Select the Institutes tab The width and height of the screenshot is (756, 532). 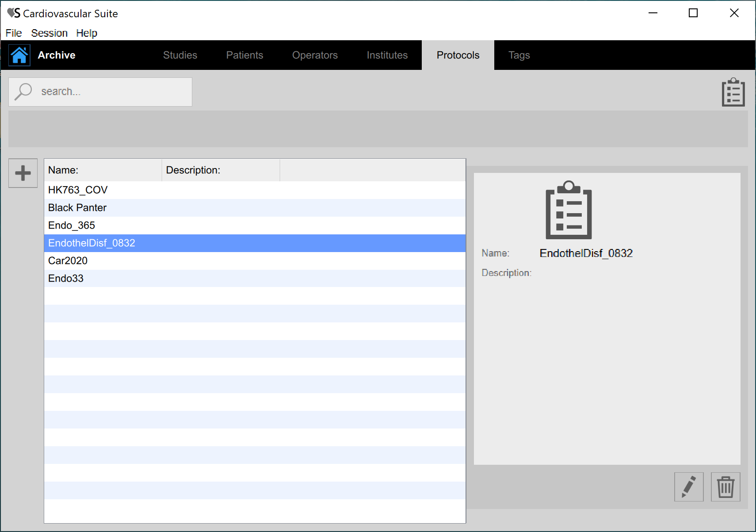pyautogui.click(x=387, y=55)
